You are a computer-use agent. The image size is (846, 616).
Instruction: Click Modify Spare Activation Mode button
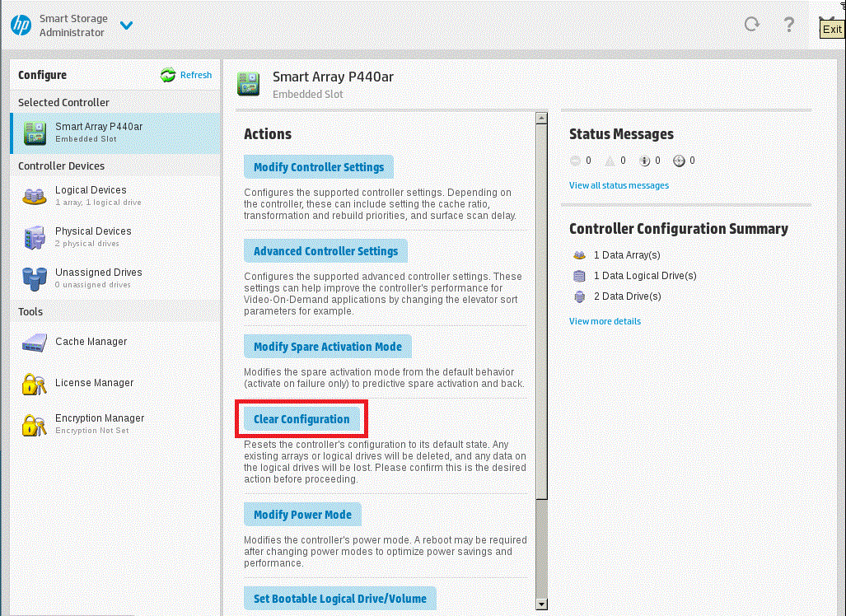tap(328, 347)
